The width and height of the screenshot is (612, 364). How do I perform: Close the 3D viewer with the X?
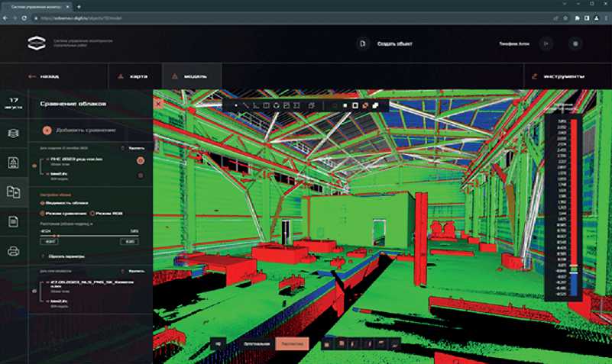(158, 104)
